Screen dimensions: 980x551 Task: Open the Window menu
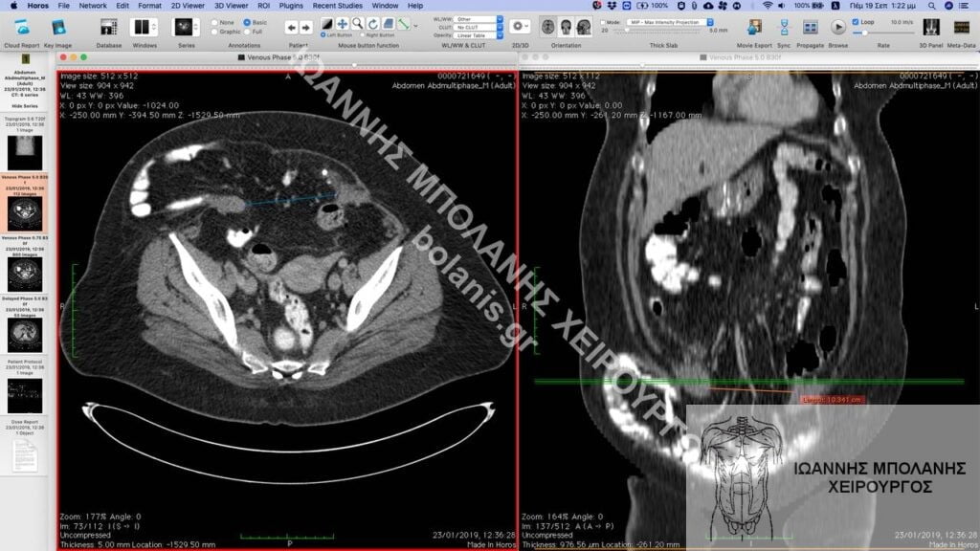click(x=385, y=6)
